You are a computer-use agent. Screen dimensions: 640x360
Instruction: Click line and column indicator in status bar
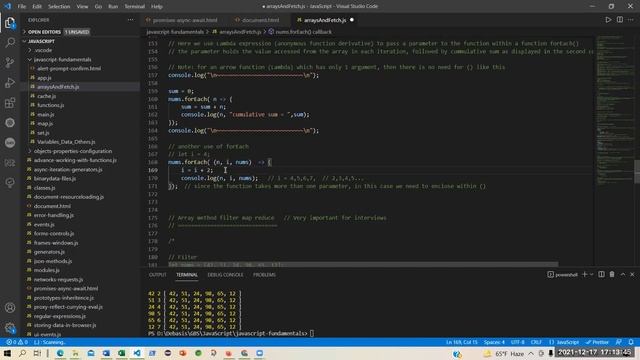coord(462,342)
